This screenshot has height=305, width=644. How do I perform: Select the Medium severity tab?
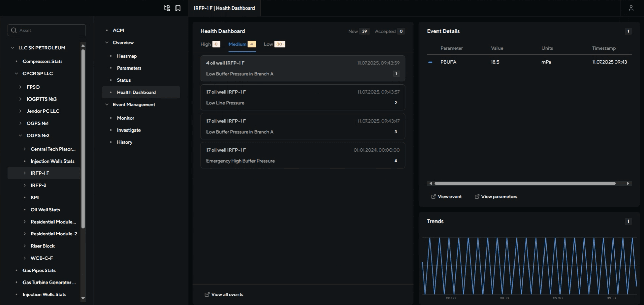(242, 44)
